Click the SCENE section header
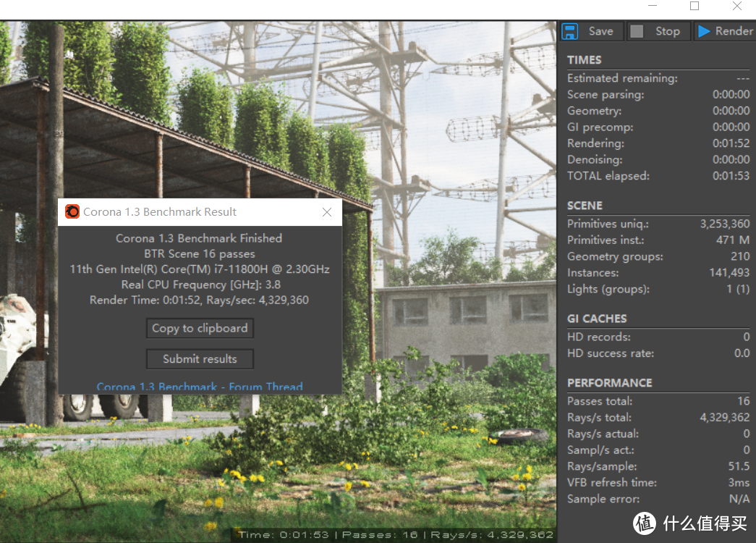756x543 pixels. point(585,206)
